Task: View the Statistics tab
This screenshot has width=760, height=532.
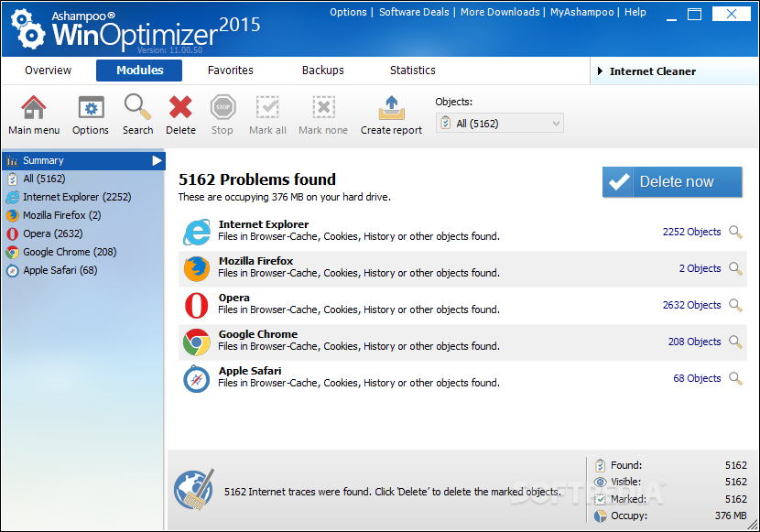Action: pyautogui.click(x=412, y=71)
